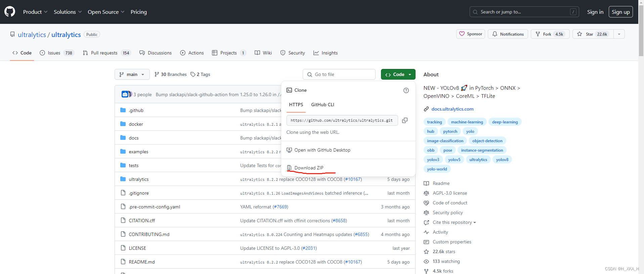The image size is (644, 274).
Task: Click the pytorch topic tag
Action: 450,131
